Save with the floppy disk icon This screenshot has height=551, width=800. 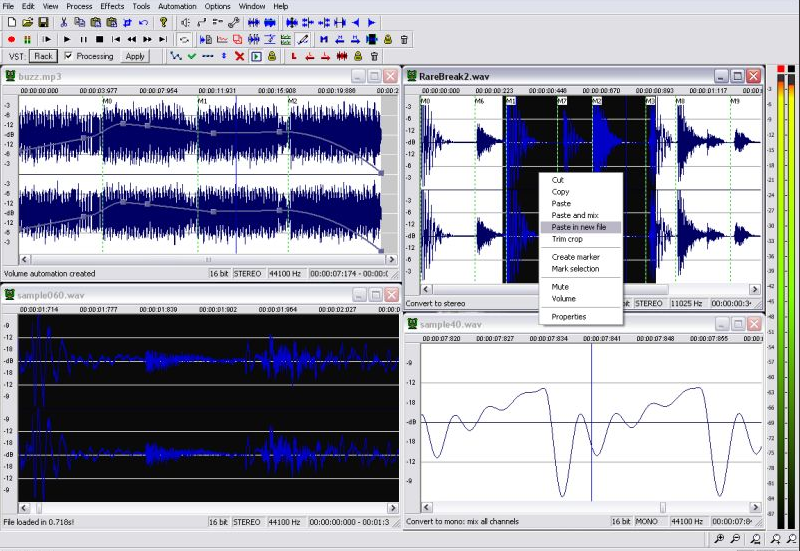tap(43, 22)
